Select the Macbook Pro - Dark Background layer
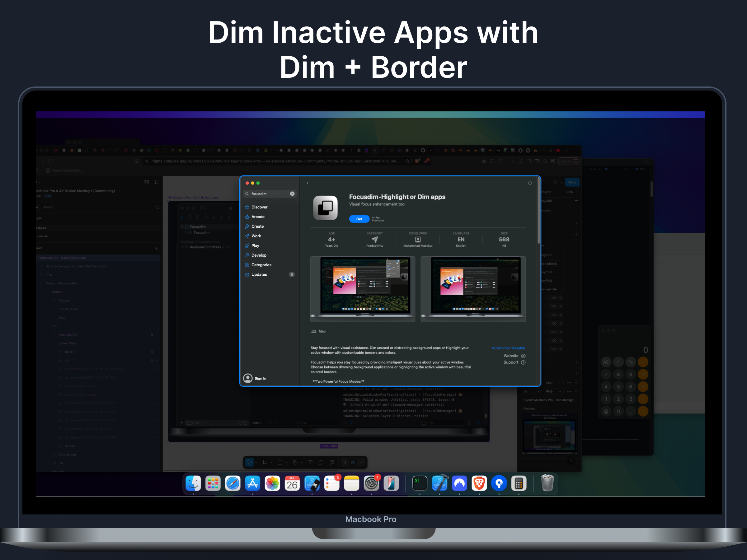 pos(98,258)
